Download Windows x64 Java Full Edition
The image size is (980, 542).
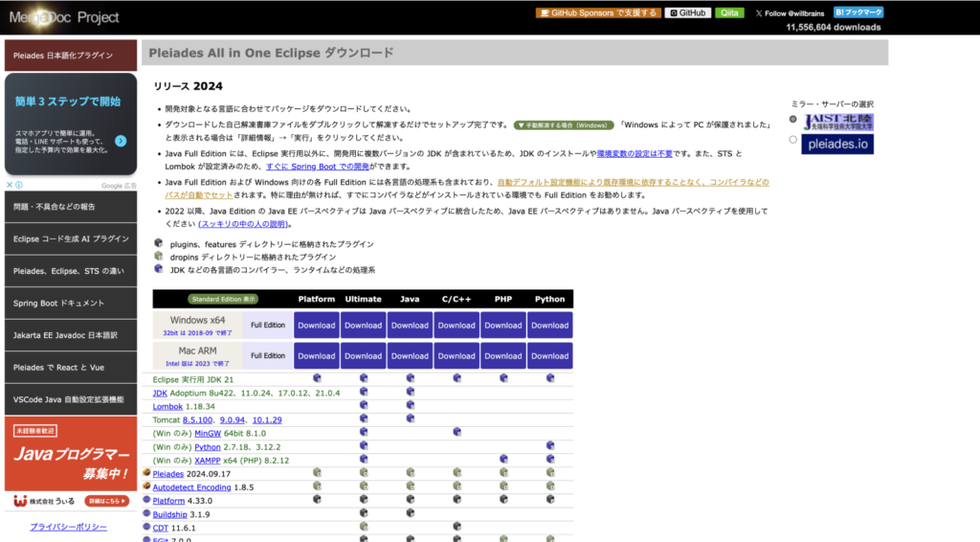410,326
